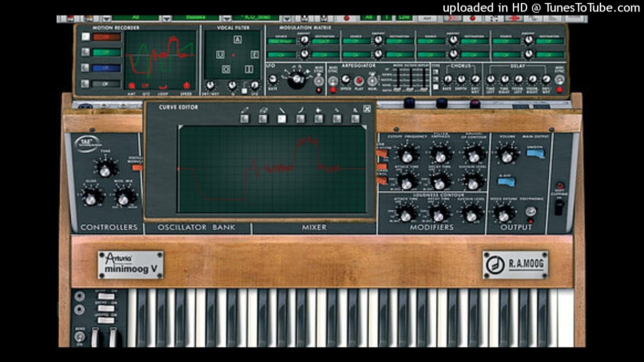The image size is (644, 362).
Task: Select the pencil draw tool in Curve Editor
Action: click(245, 119)
